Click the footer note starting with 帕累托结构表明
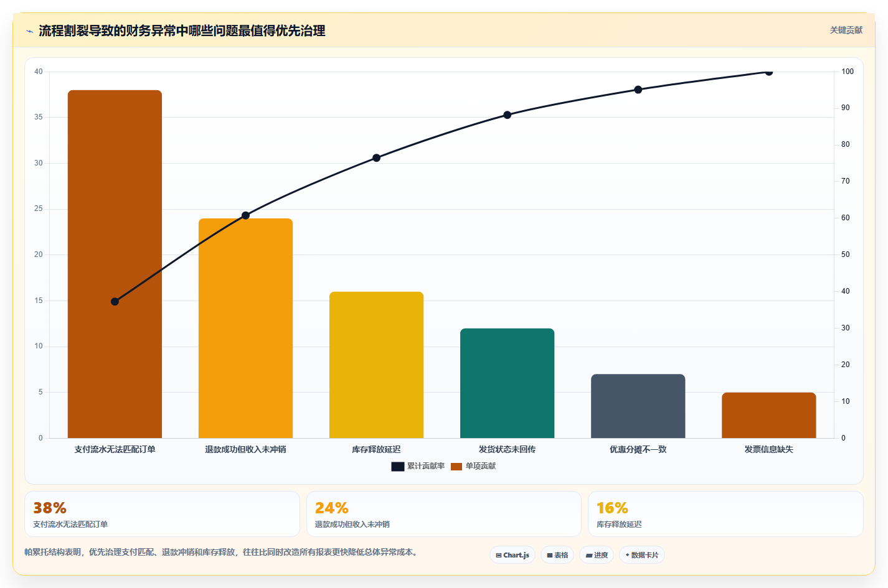Viewport: 888px width, 588px height. pyautogui.click(x=222, y=552)
